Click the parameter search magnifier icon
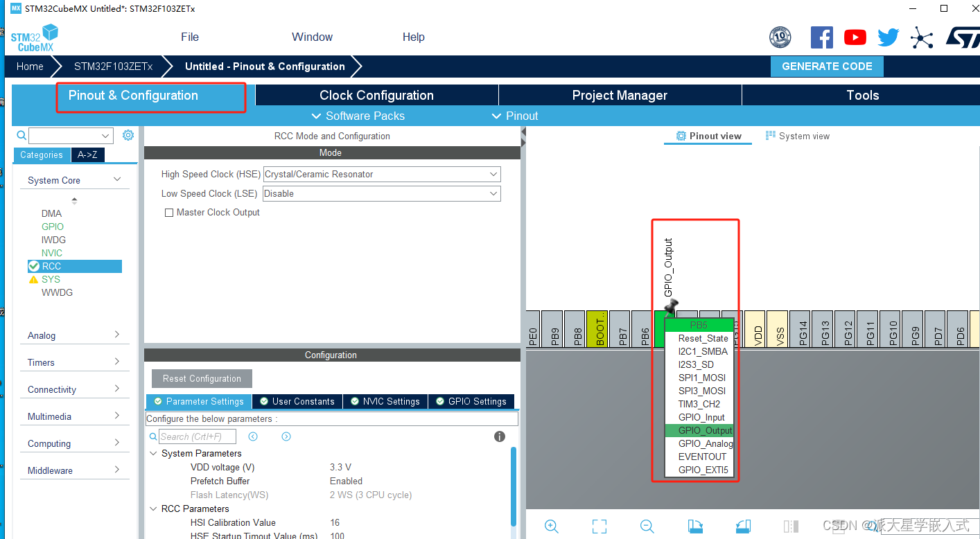This screenshot has height=539, width=980. point(153,436)
